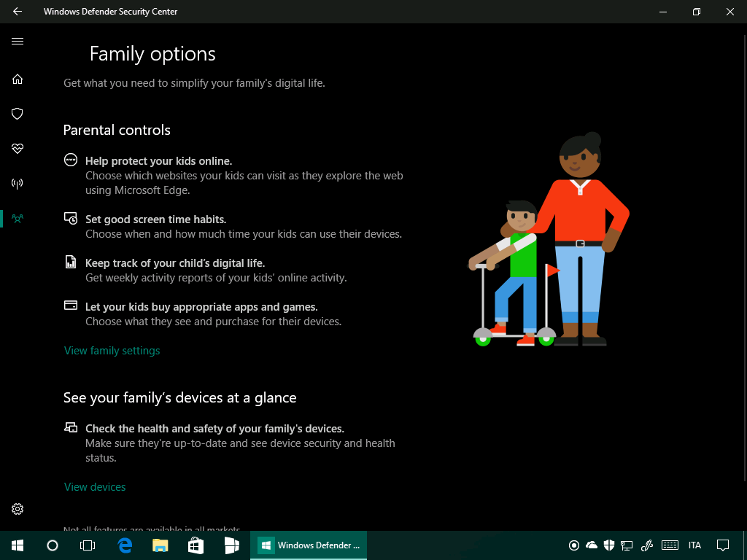Open Device performance & health heart icon

[x=18, y=149]
